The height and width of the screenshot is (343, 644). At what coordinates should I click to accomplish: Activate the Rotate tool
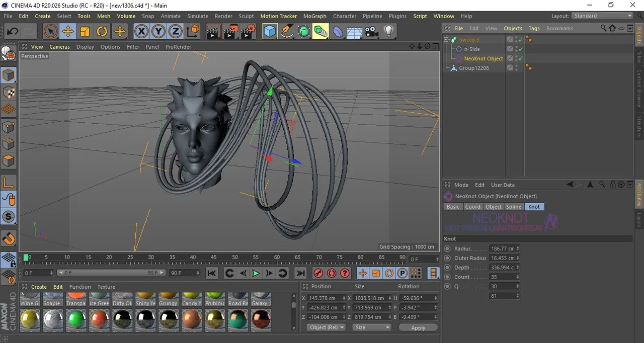[x=102, y=32]
